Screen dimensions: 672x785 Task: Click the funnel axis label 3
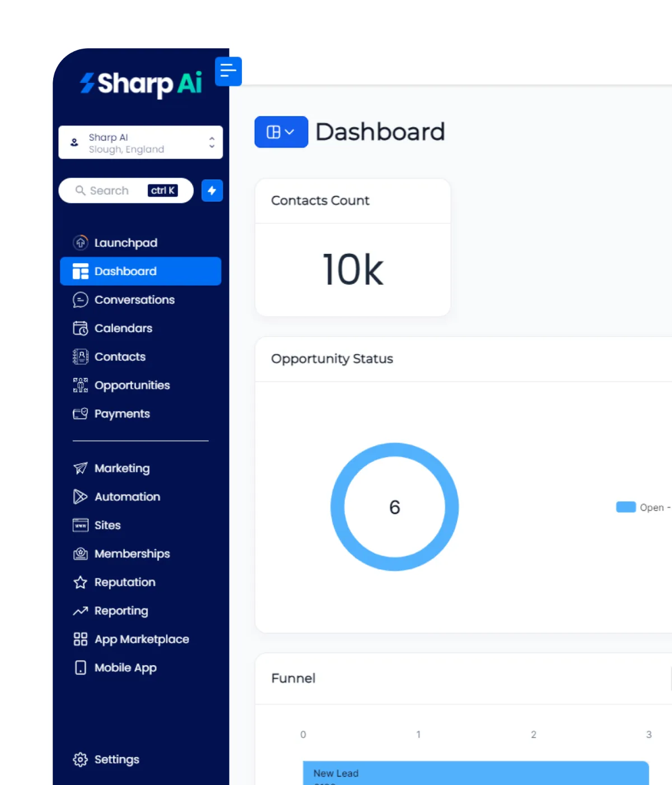point(649,735)
